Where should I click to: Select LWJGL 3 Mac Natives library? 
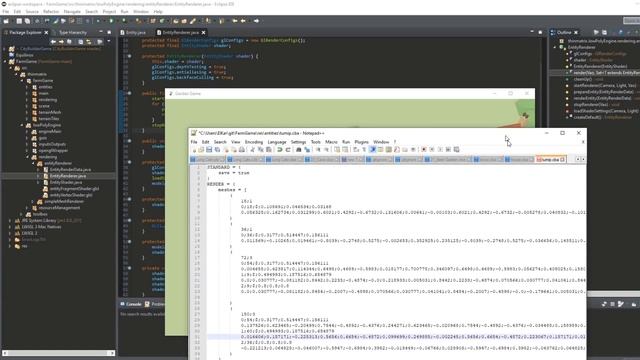(x=41, y=227)
